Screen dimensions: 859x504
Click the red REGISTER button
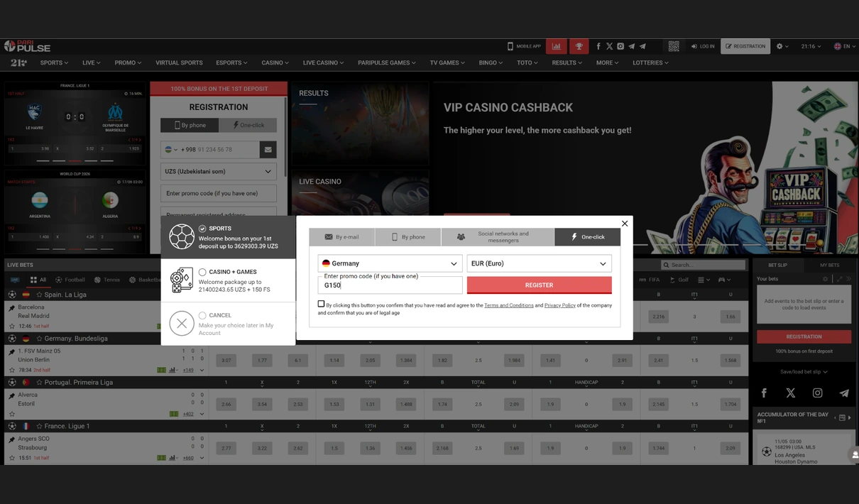point(539,285)
